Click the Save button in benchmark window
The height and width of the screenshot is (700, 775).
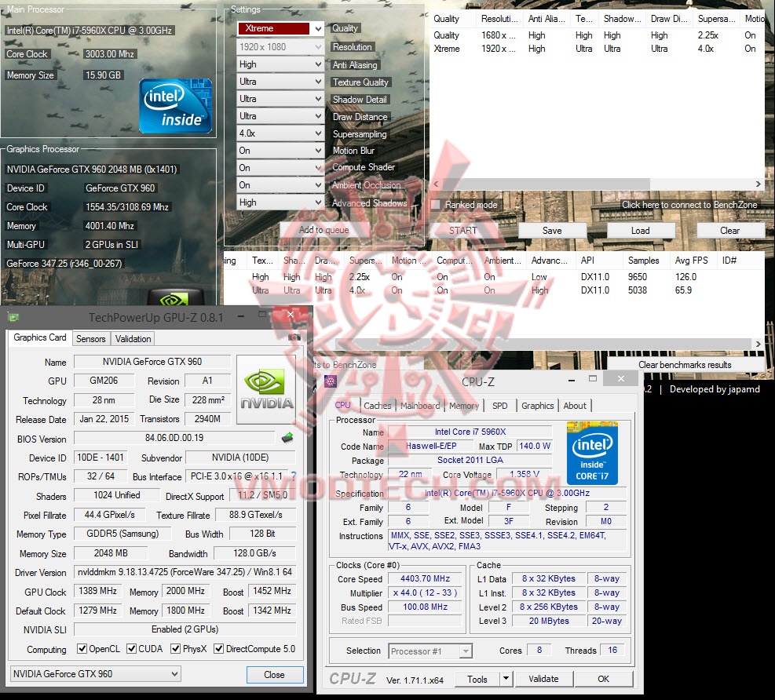pos(552,230)
